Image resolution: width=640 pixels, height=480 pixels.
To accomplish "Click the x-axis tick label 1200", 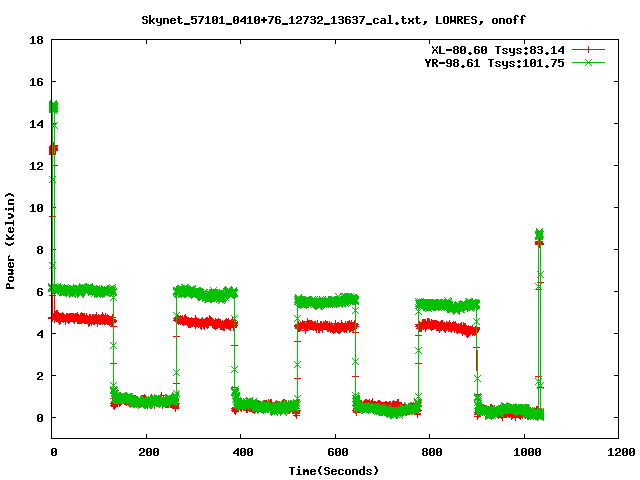I will (621, 452).
